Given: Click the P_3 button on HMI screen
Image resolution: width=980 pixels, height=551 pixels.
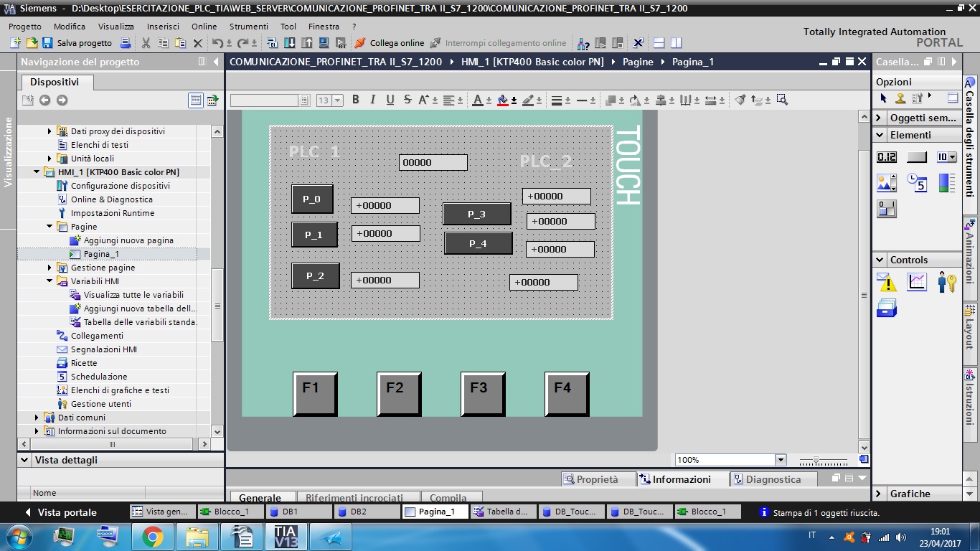Looking at the screenshot, I should pos(477,214).
